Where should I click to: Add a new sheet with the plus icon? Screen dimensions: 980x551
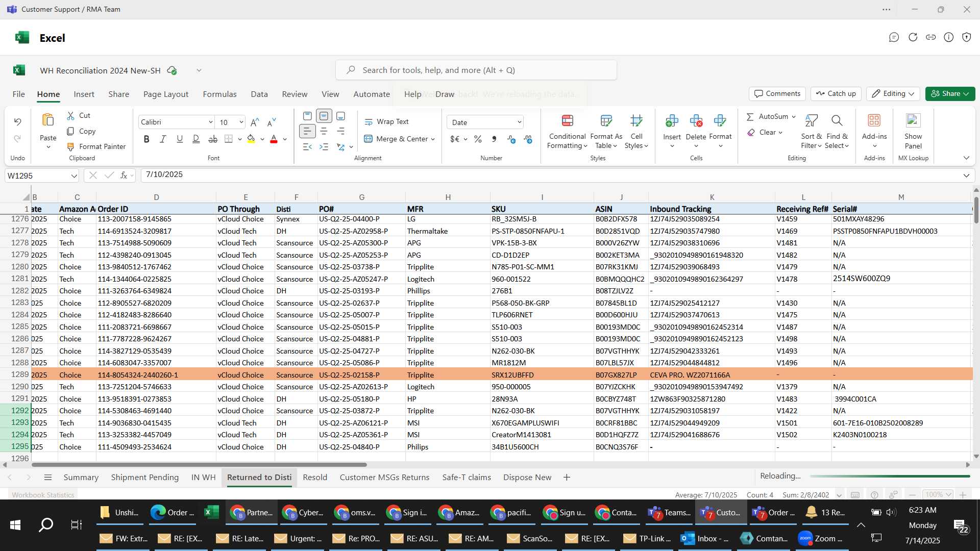(567, 478)
